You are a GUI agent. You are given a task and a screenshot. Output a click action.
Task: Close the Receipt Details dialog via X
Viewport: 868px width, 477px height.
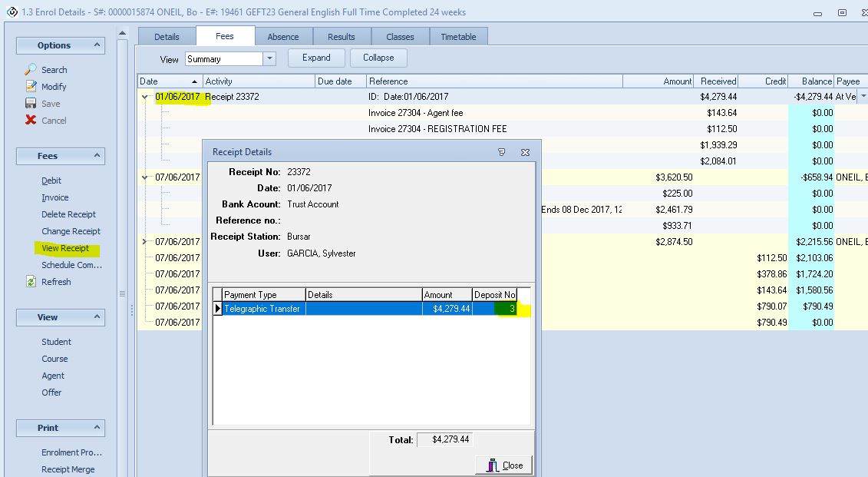point(525,152)
